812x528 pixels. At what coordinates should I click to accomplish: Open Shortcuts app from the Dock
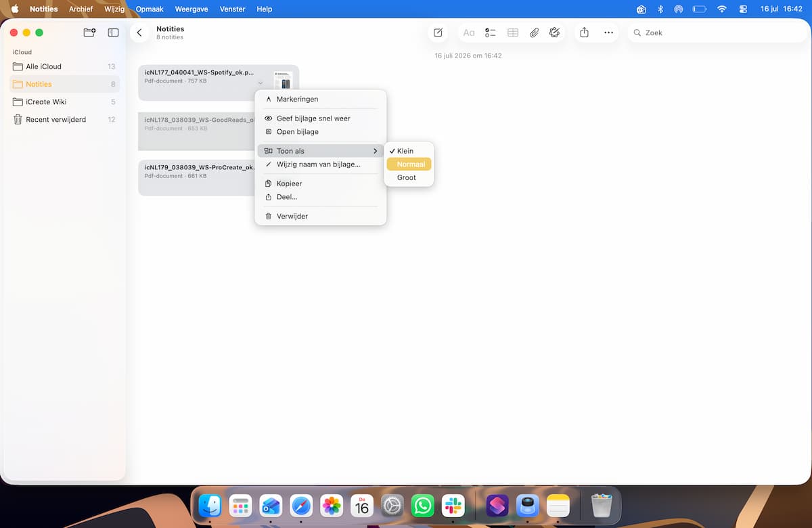(x=497, y=506)
